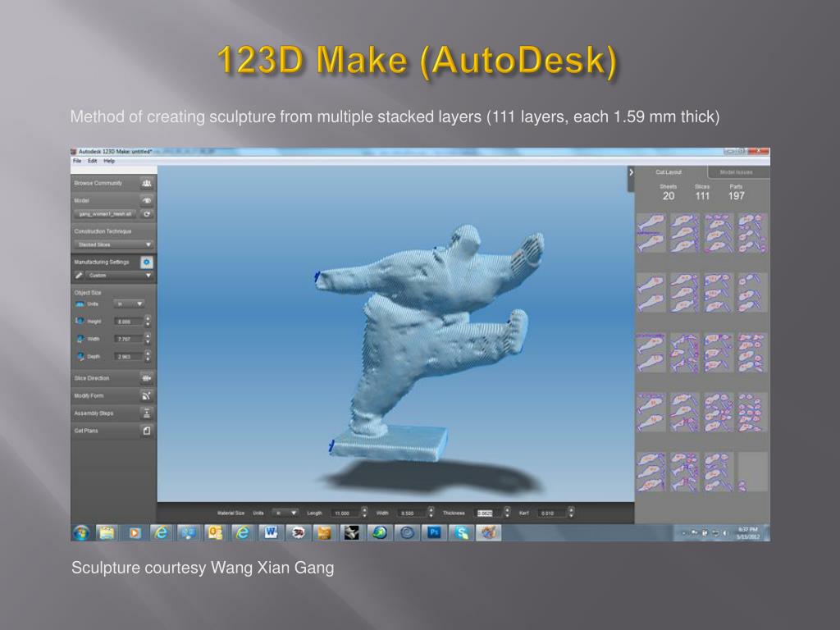
Task: Click the Browse Community button label
Action: coord(98,183)
